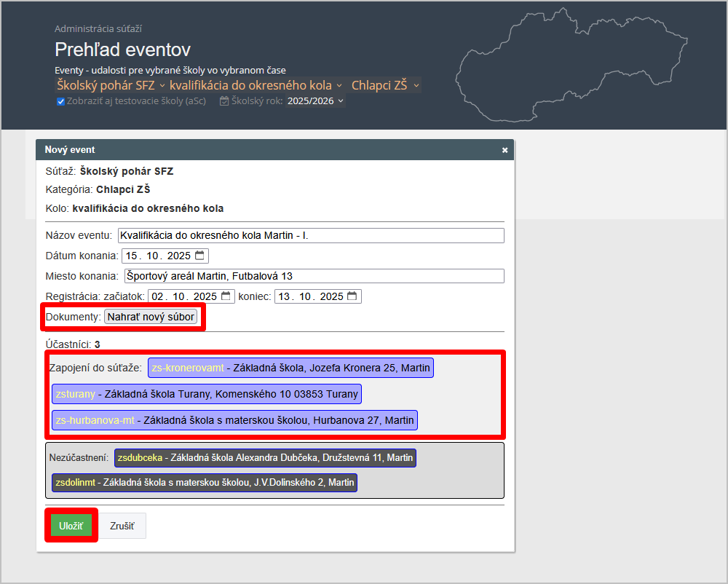Save the event with Uložiť

[71, 526]
